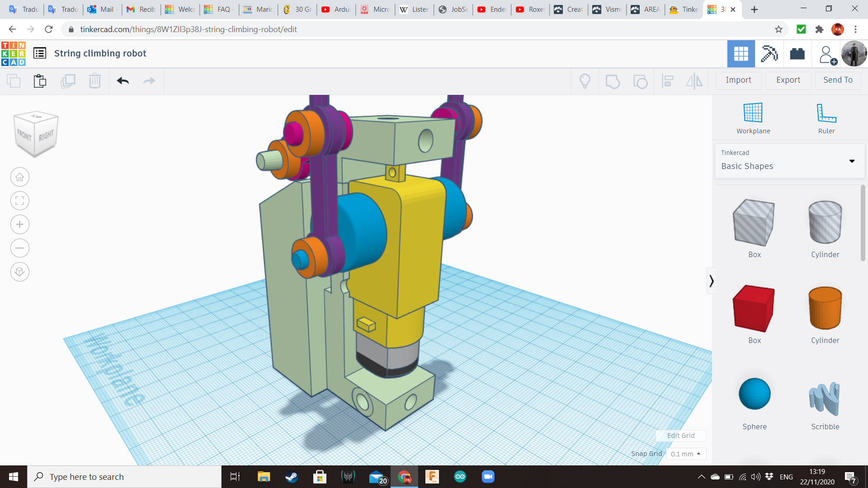Click the Import button
868x488 pixels.
click(738, 80)
